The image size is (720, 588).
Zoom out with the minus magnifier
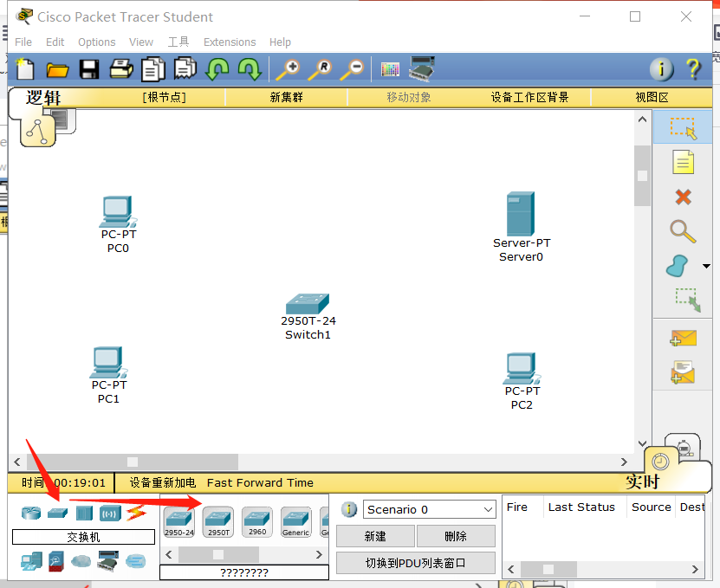point(352,69)
